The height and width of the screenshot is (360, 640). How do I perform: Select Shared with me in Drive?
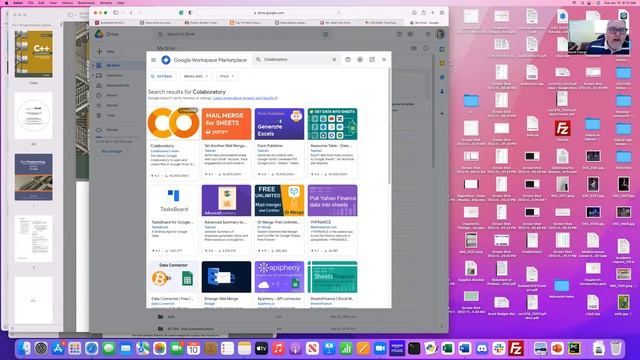click(118, 85)
